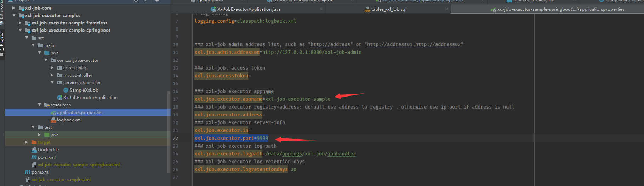This screenshot has height=186, width=644.
Task: Collapse the xxl-job-executor-samples module
Action: (x=14, y=15)
